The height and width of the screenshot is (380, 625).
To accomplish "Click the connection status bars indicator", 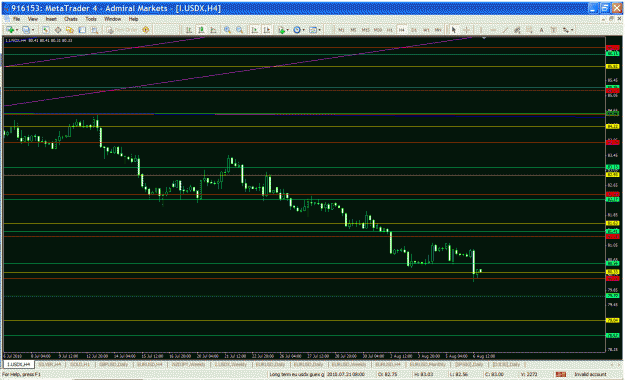I will point(561,374).
